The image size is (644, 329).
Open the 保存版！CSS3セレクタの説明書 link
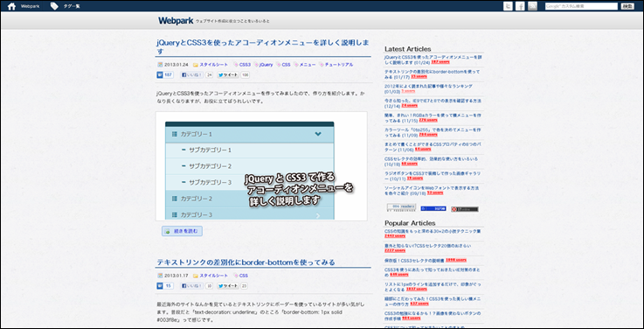pyautogui.click(x=414, y=261)
